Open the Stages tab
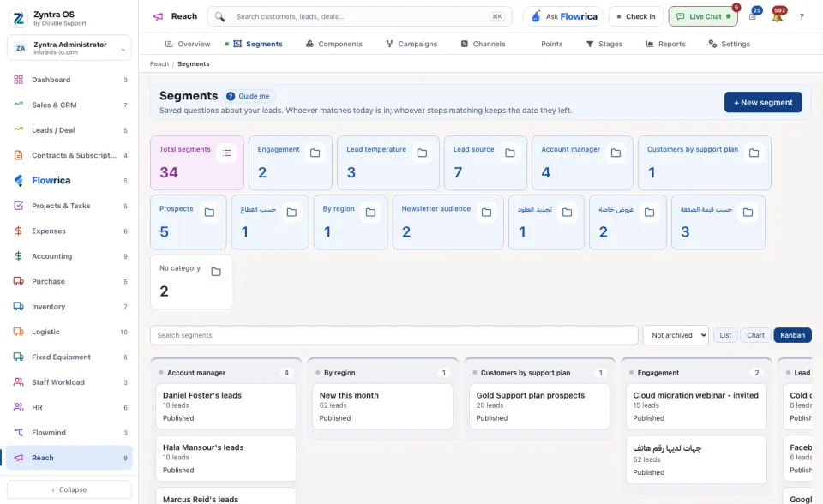This screenshot has height=504, width=823. click(x=604, y=44)
